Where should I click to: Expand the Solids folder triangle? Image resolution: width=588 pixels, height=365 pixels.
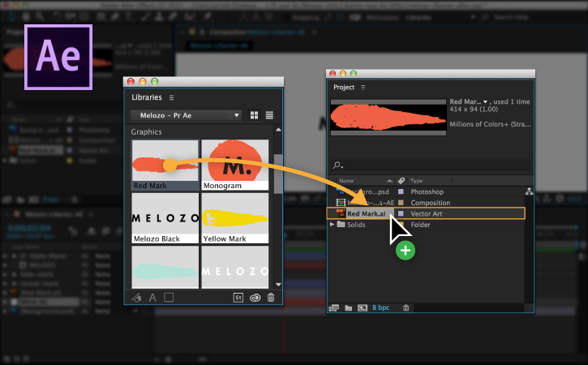[x=332, y=225]
